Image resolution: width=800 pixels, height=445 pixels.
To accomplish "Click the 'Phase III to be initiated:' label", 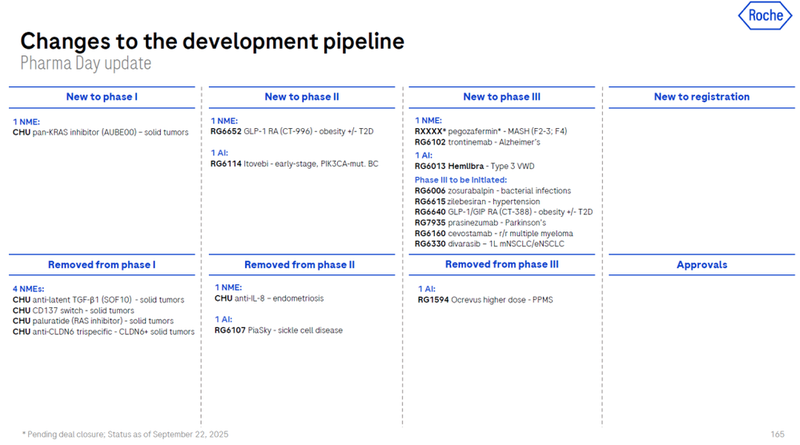I will point(458,179).
